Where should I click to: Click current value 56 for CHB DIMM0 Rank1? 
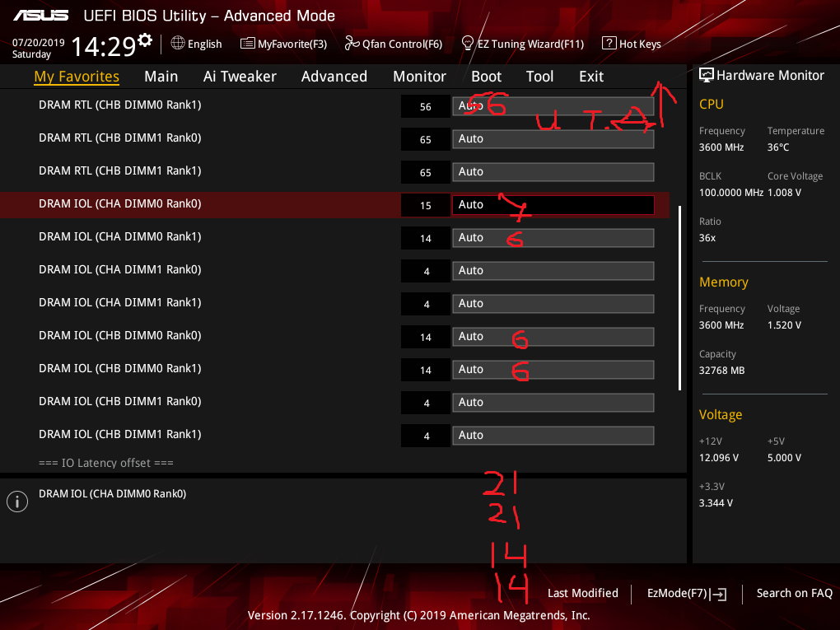pyautogui.click(x=426, y=106)
